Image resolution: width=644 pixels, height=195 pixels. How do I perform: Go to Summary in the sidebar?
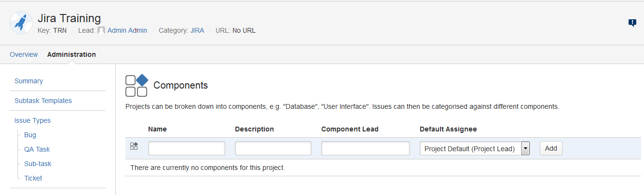pos(28,81)
